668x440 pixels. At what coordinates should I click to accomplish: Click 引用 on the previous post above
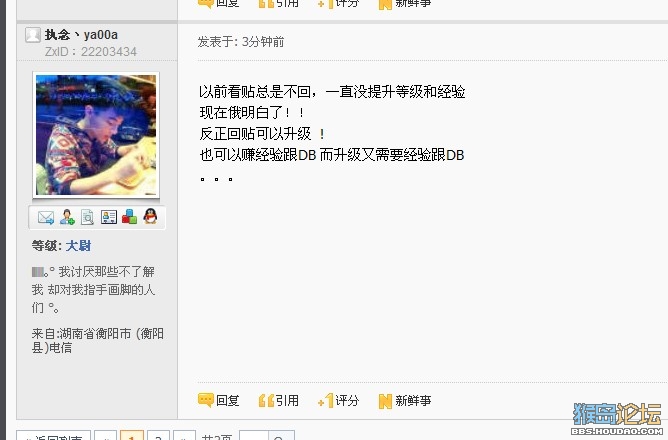279,3
